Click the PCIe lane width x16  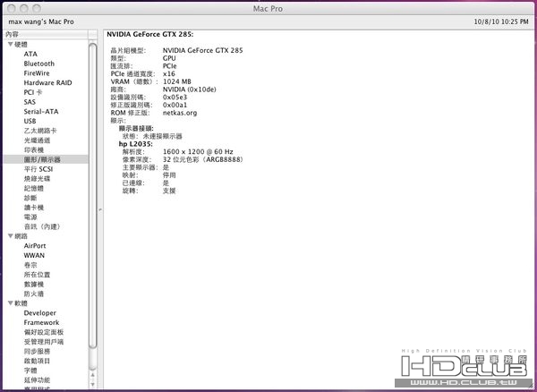(x=169, y=73)
